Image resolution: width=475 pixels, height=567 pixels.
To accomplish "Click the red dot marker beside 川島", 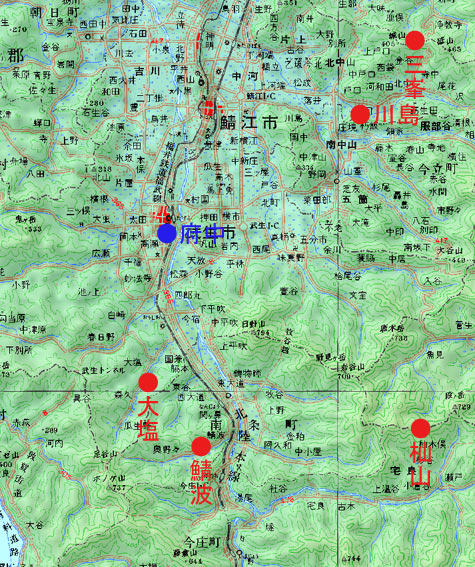I will click(x=360, y=115).
